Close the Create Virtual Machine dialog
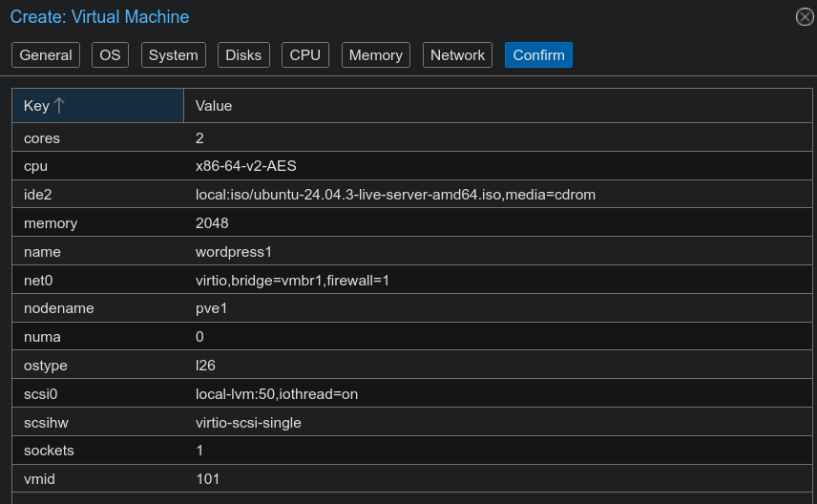Image resolution: width=817 pixels, height=504 pixels. pos(805,17)
